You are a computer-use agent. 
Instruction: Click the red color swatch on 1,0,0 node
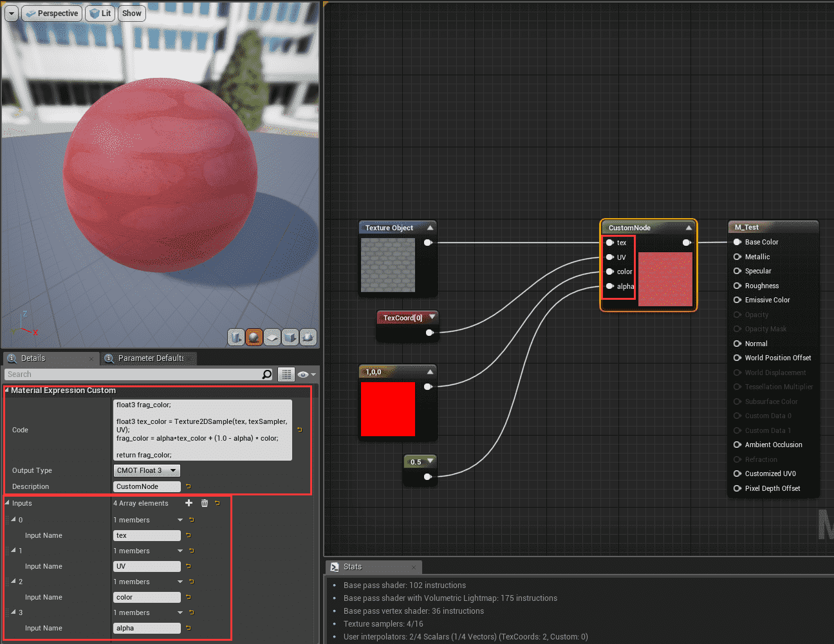coord(388,409)
